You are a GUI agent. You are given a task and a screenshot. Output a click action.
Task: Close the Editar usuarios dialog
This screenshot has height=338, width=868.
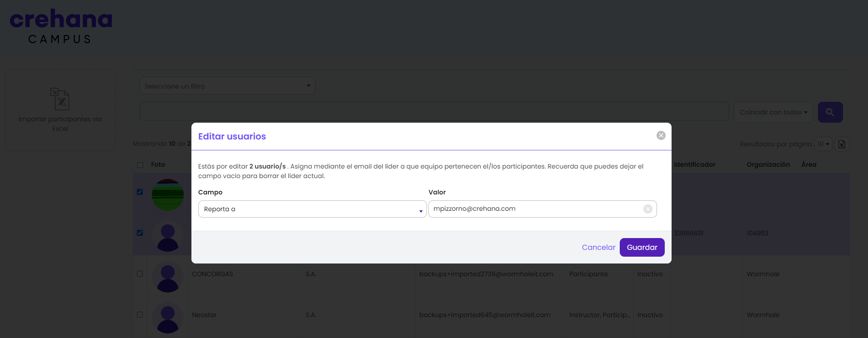click(661, 135)
